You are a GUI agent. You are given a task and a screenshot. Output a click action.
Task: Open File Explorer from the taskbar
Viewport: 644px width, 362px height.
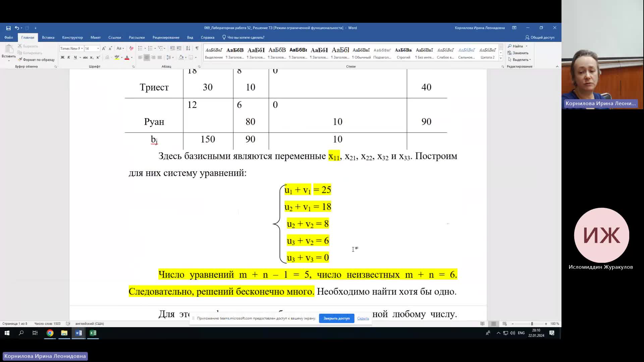(x=64, y=333)
